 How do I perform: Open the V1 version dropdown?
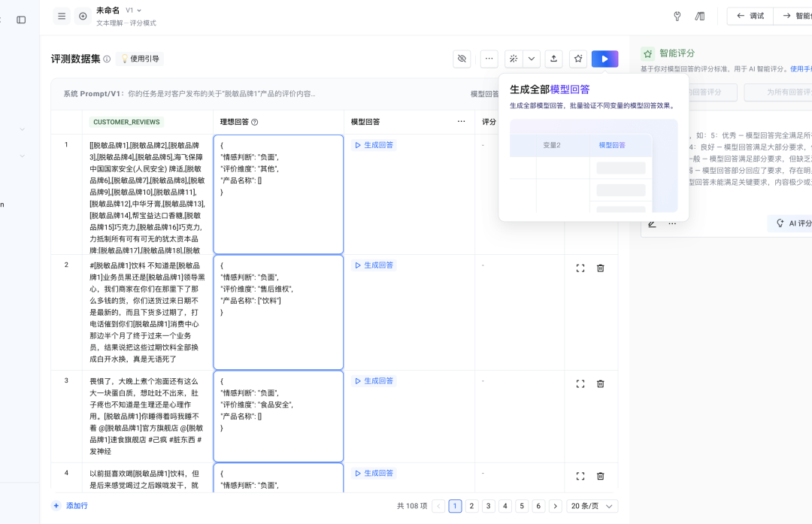pos(134,11)
